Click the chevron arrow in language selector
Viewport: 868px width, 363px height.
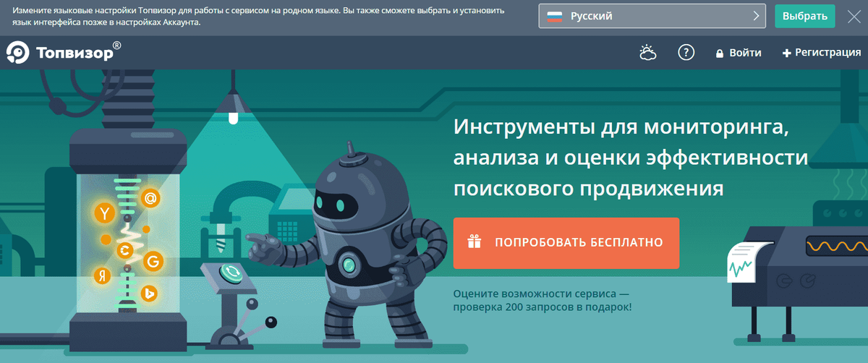[757, 16]
